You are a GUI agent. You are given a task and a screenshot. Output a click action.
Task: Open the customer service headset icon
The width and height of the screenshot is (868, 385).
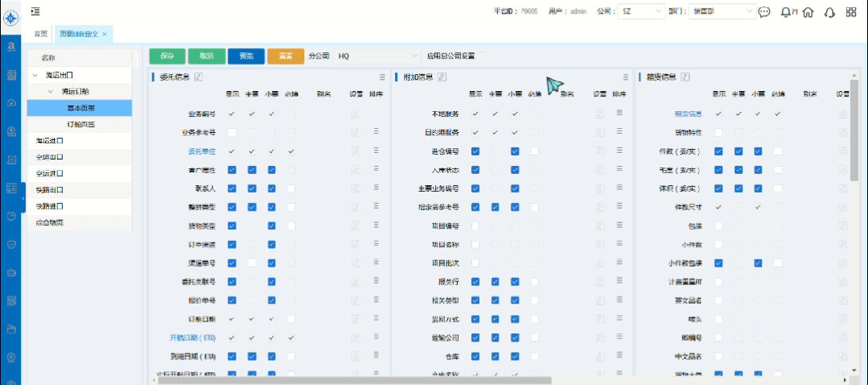829,11
